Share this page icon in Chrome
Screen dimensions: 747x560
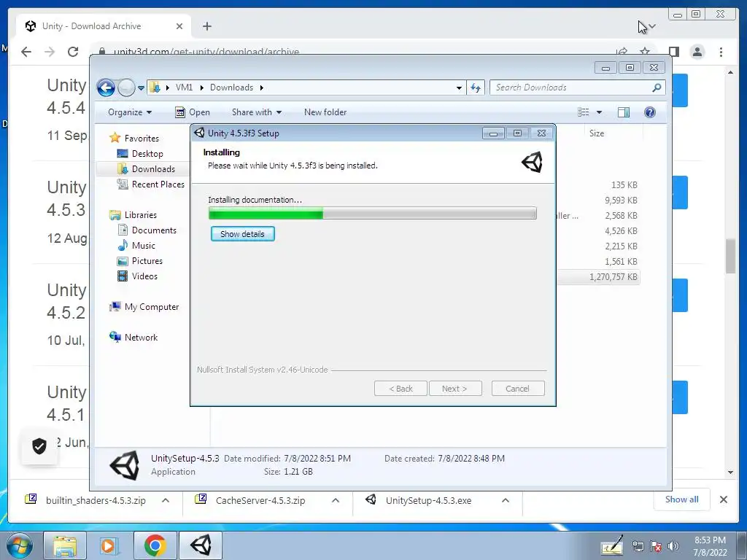pos(622,52)
